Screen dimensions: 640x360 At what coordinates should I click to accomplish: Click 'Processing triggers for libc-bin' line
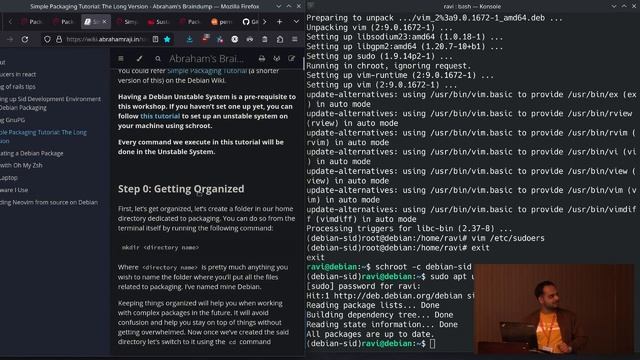point(409,229)
